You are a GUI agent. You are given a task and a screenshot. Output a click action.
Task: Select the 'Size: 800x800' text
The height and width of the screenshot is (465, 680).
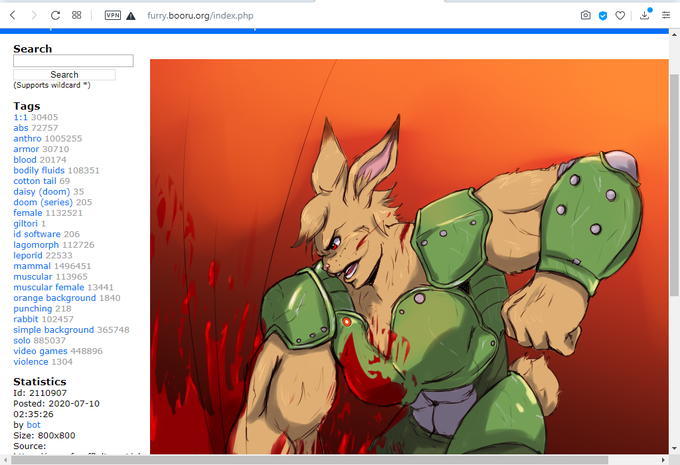(x=44, y=436)
